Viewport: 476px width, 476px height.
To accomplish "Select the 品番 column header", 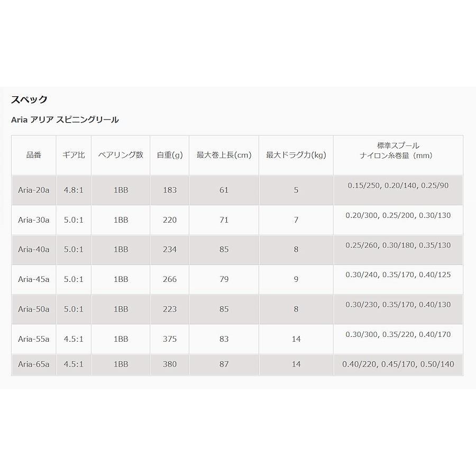I will (33, 155).
